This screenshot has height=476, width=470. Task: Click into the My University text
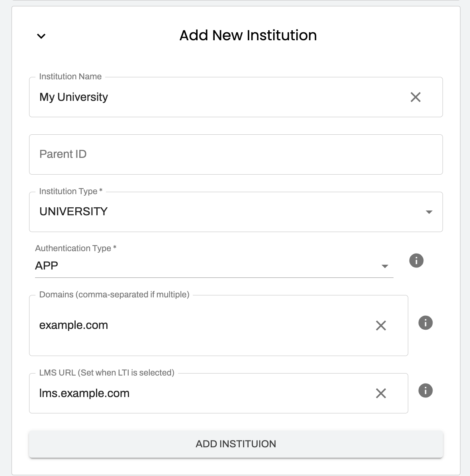[74, 97]
